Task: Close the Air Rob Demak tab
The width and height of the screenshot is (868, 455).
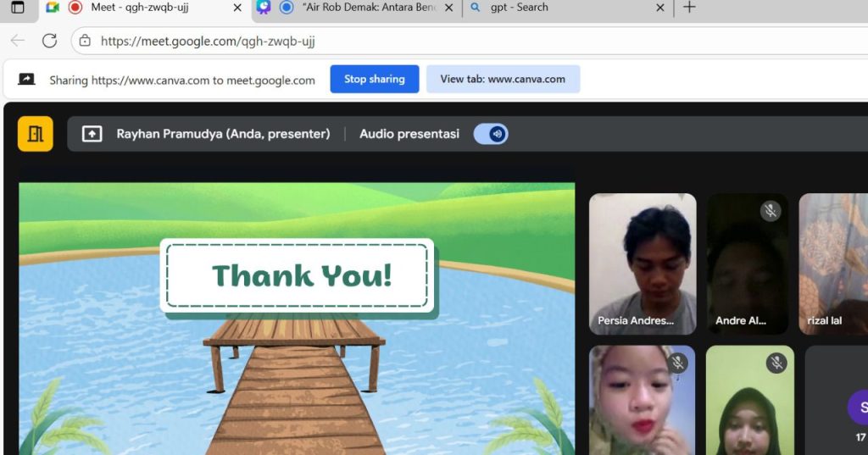Action: (449, 8)
